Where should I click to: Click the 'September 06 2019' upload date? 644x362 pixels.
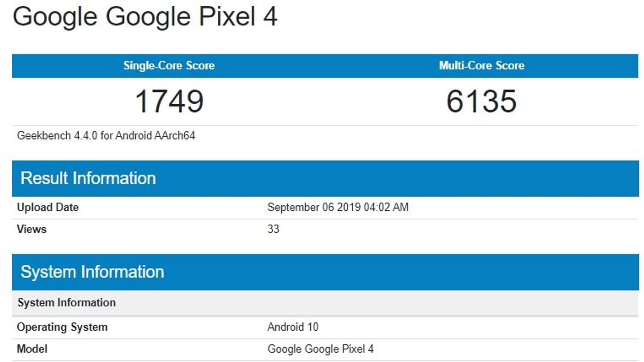[x=314, y=207]
